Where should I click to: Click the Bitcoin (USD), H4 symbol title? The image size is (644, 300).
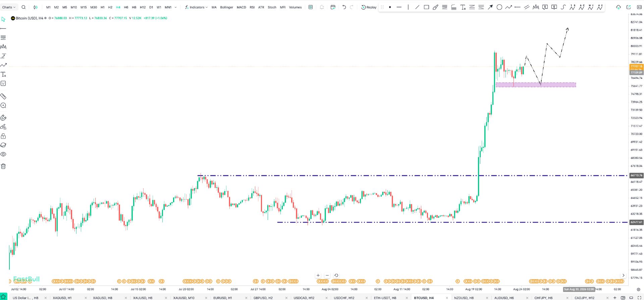click(x=30, y=18)
